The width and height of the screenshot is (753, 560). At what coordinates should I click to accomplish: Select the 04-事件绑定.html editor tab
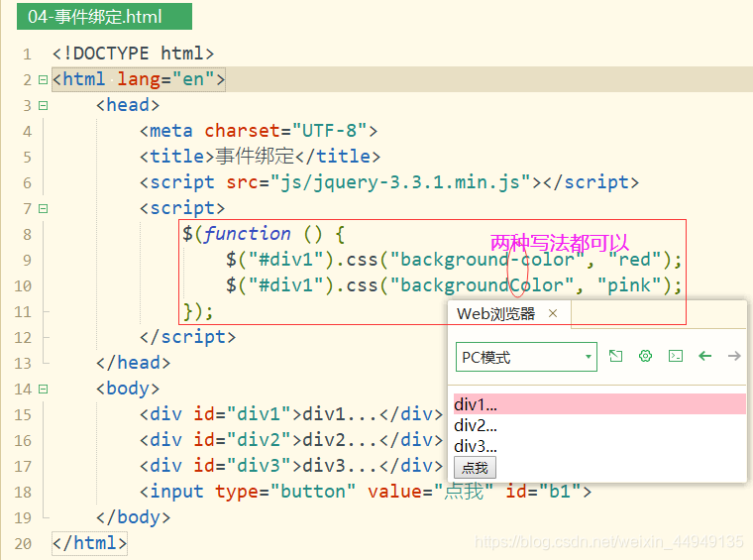pyautogui.click(x=104, y=17)
